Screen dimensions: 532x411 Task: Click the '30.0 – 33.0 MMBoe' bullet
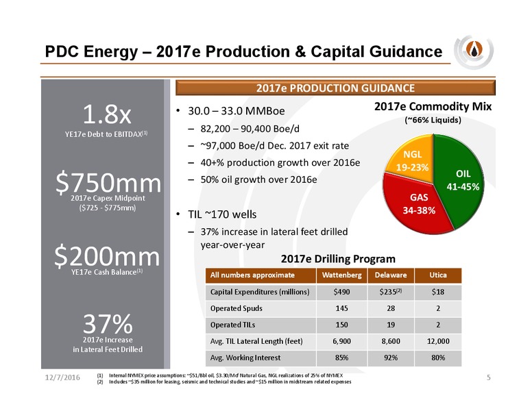[236, 111]
